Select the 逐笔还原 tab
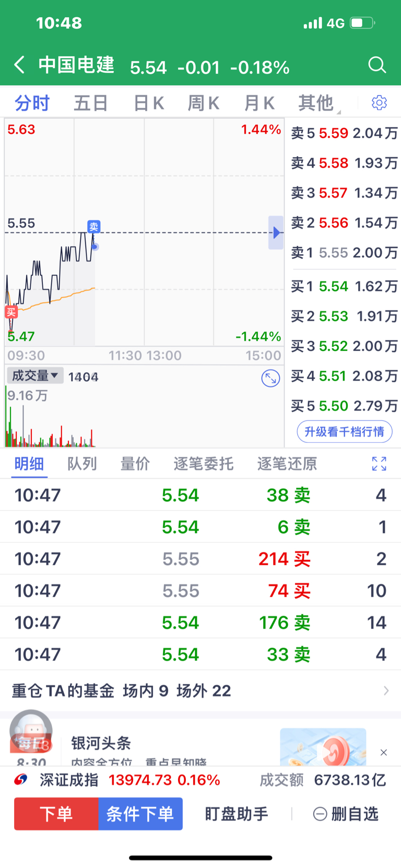 tap(287, 463)
